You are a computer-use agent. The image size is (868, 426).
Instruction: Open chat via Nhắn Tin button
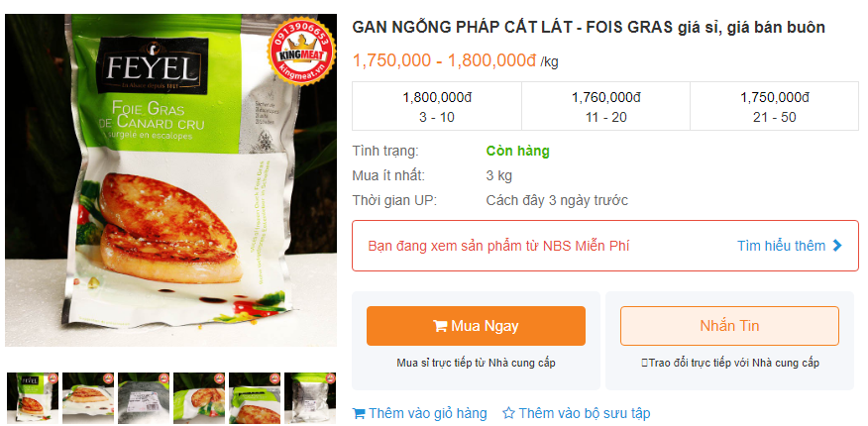[729, 326]
